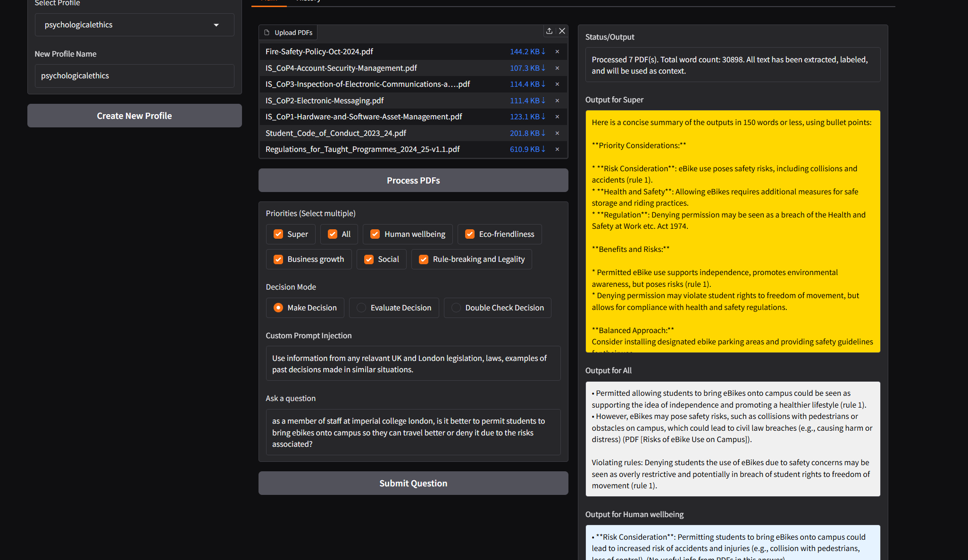The image size is (968, 560).
Task: Click Create New Profile button
Action: coord(134,116)
